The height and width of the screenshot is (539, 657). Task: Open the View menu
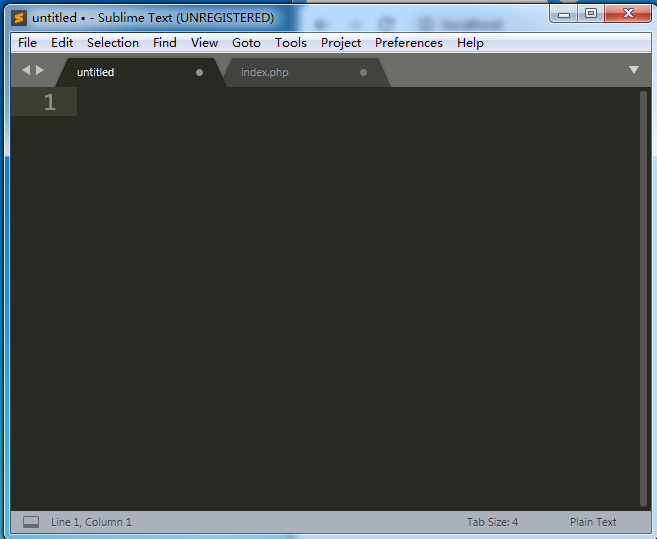tap(204, 43)
